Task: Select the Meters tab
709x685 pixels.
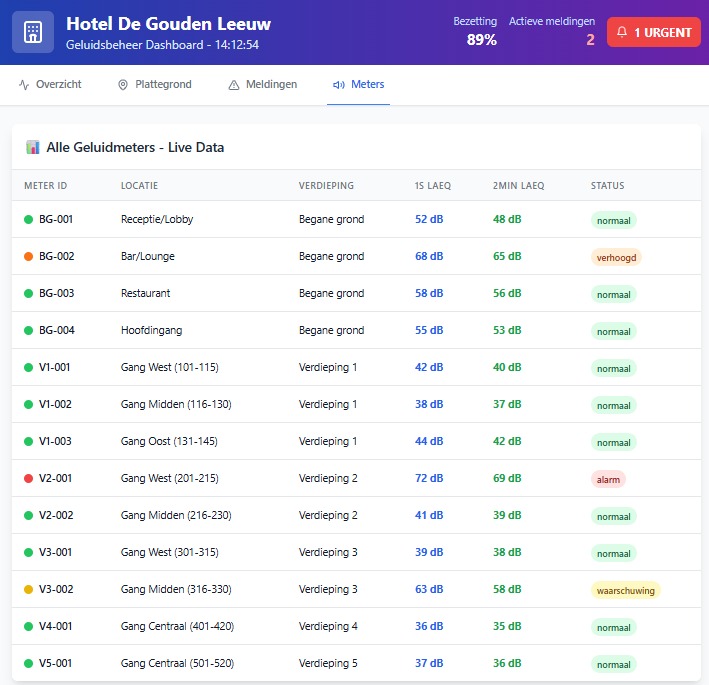Action: tap(358, 85)
